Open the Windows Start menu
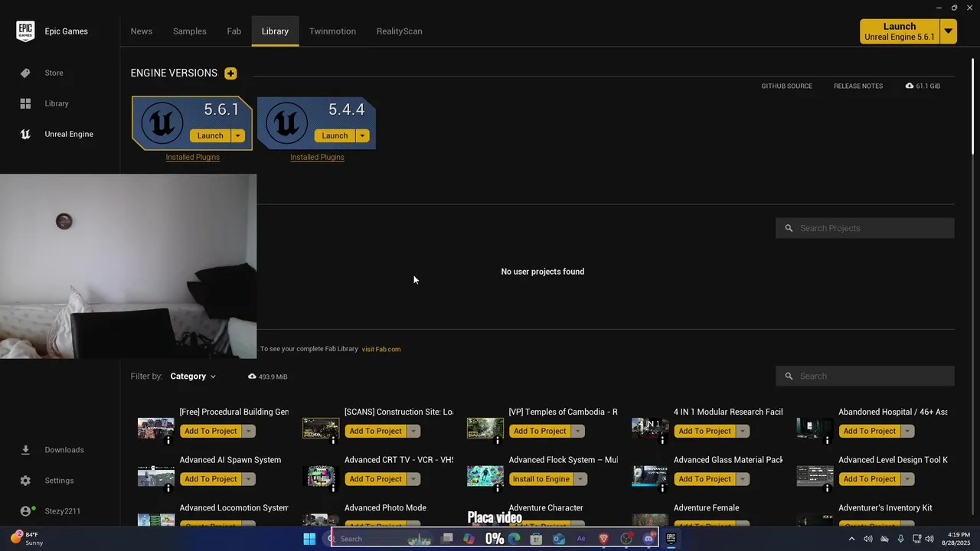The image size is (980, 551). [309, 539]
